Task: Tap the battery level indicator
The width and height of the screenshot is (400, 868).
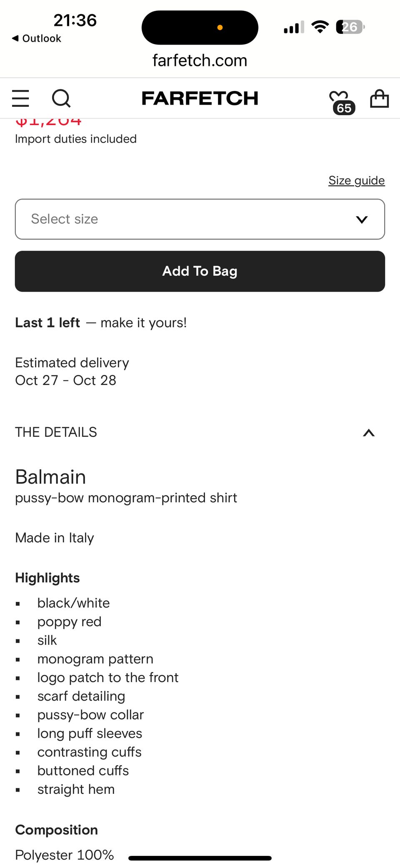Action: (x=350, y=27)
